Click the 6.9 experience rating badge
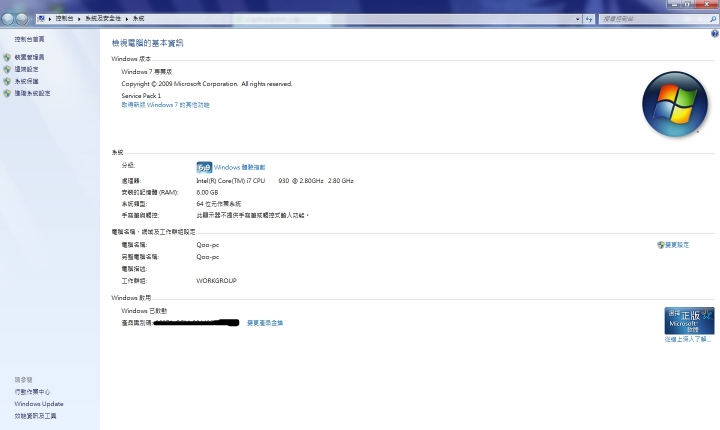This screenshot has width=720, height=430. coord(204,167)
